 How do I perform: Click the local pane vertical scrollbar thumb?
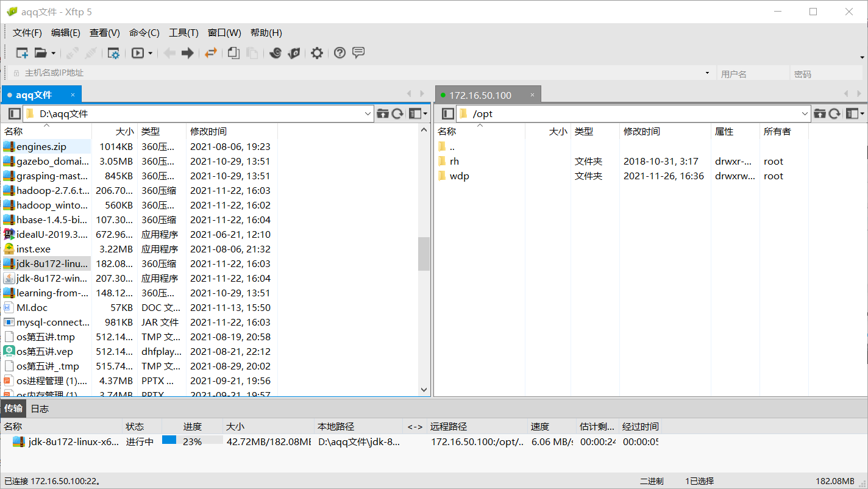[x=424, y=254]
